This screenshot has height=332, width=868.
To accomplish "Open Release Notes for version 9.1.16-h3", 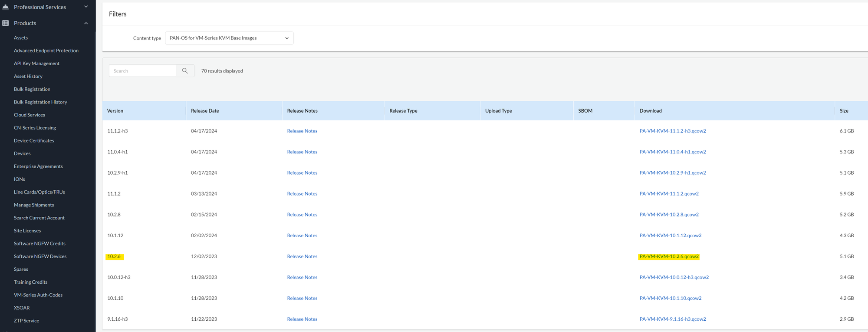I will coord(302,319).
